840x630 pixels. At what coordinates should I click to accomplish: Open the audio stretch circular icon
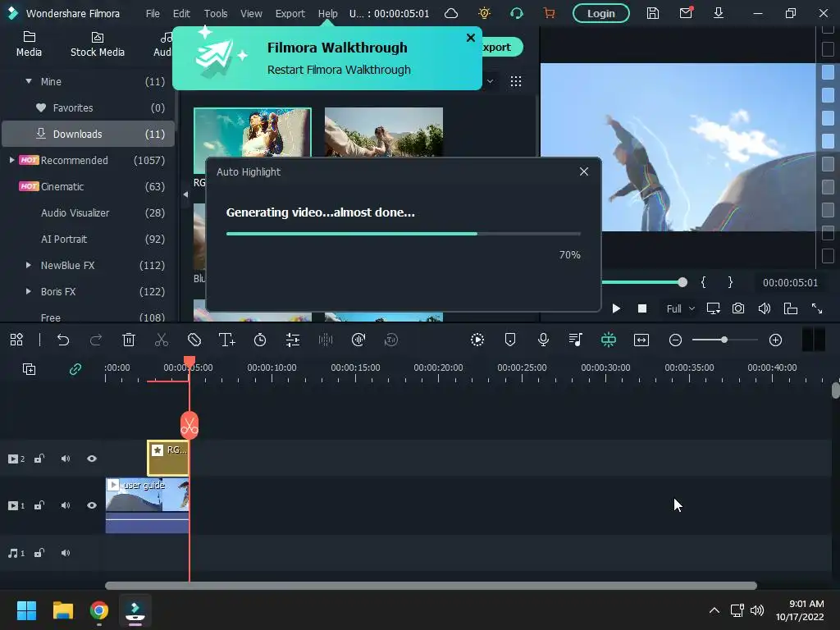tap(358, 340)
